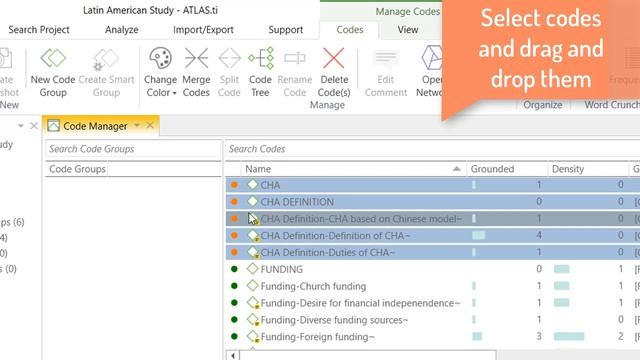This screenshot has height=360, width=640.
Task: Click code icon of Church funding row
Action: click(x=253, y=286)
